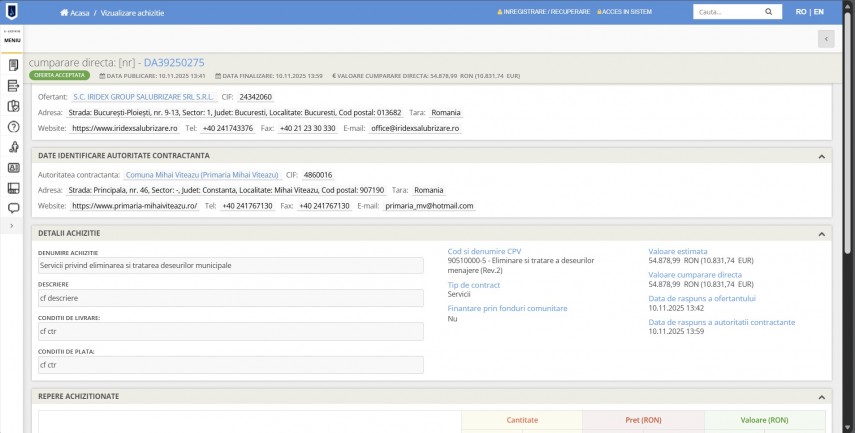Collapse the Detalii Achizitie section

tap(821, 233)
